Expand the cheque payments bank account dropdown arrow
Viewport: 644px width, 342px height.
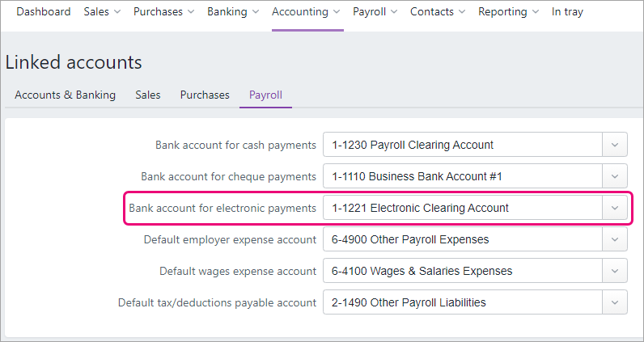coord(615,176)
